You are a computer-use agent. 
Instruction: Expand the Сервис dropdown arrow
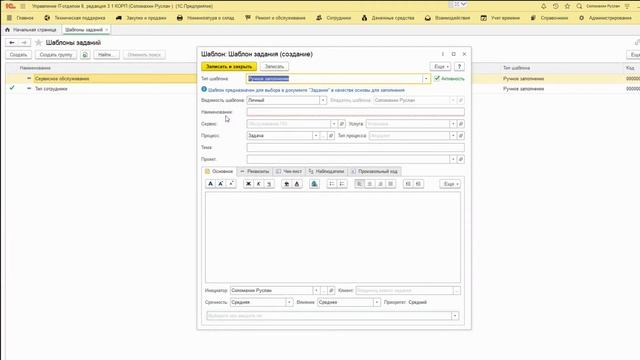[334, 124]
